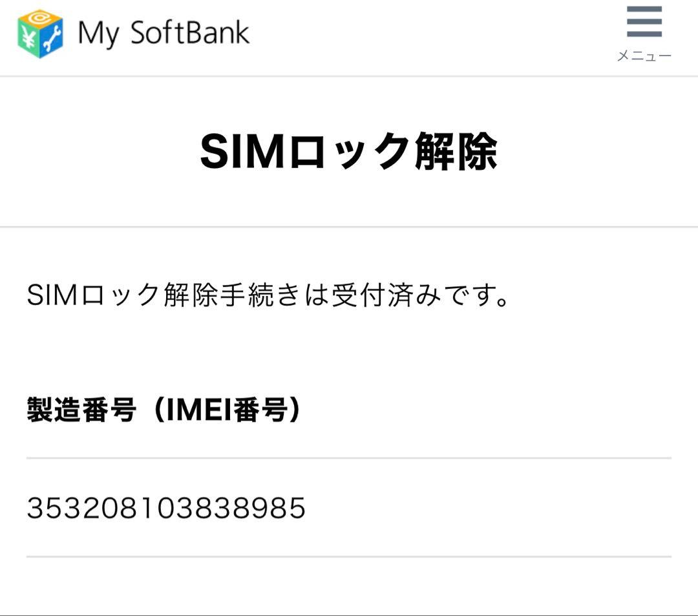
Task: Select the SIMロック解除 page title
Action: pos(349,150)
